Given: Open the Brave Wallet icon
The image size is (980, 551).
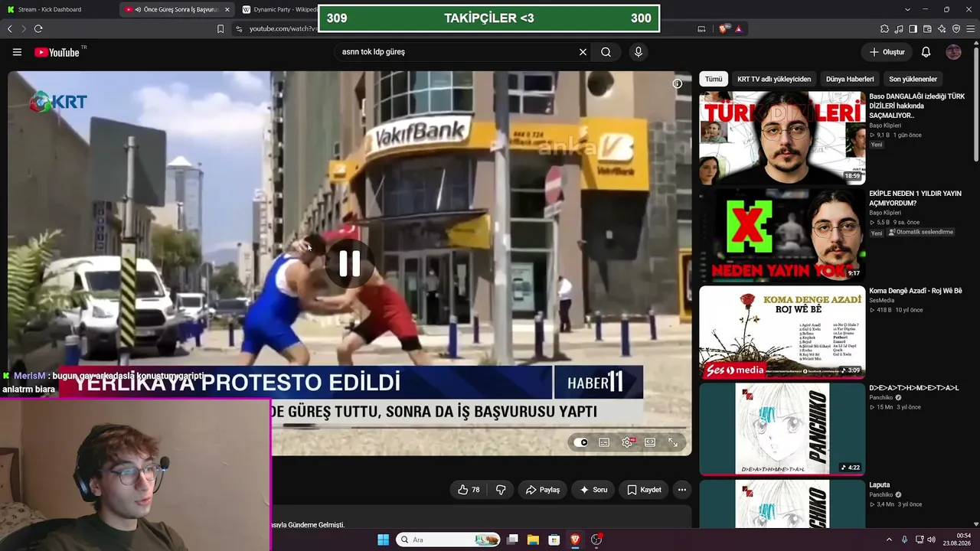Looking at the screenshot, I should point(927,29).
